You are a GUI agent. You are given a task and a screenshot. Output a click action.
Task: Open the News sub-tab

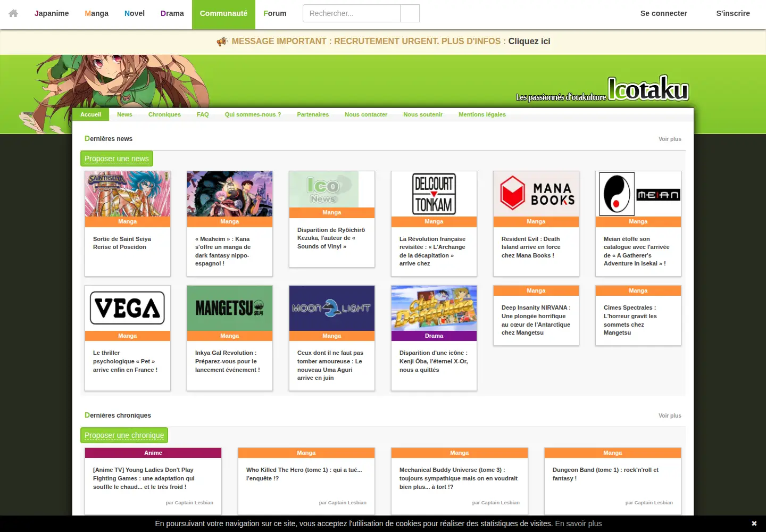(x=124, y=114)
